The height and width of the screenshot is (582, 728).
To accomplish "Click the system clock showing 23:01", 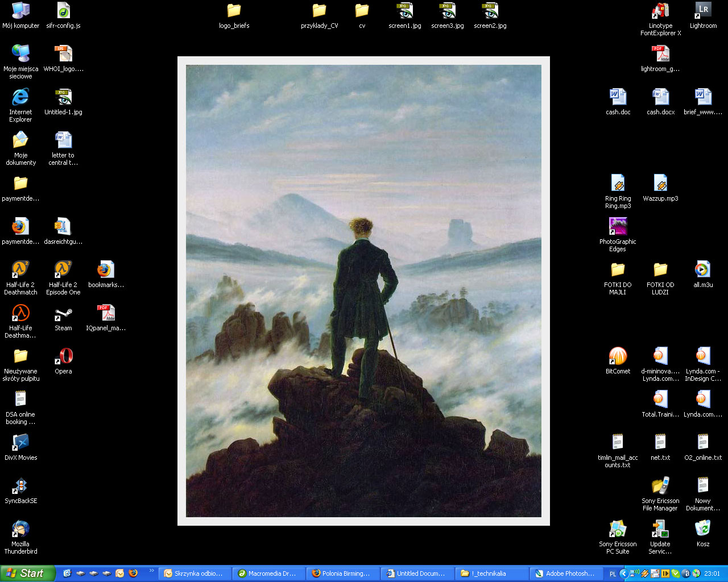I will click(x=712, y=574).
